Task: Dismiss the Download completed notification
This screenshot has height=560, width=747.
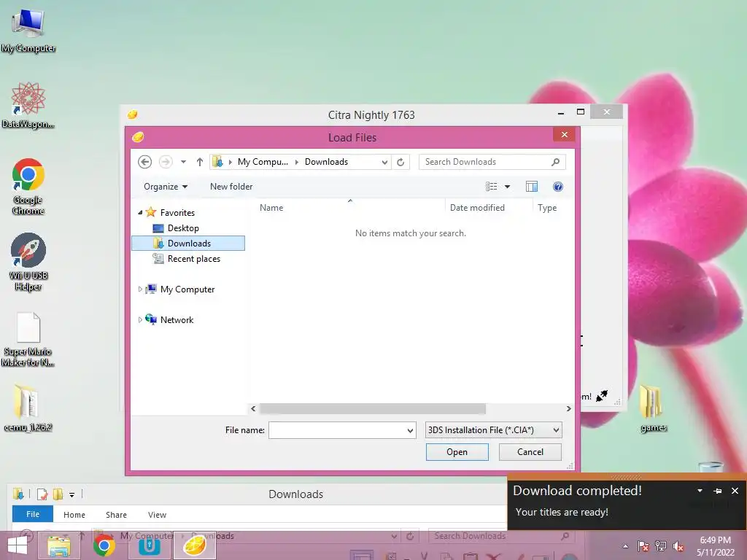Action: pos(735,491)
